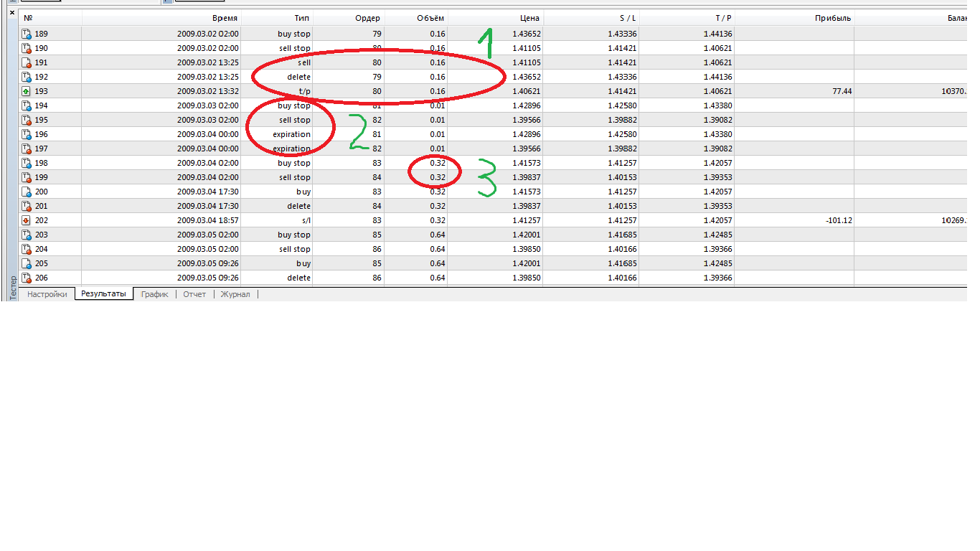This screenshot has width=980, height=551.
Task: Click price 1.43652 in row 189
Action: pyautogui.click(x=527, y=34)
